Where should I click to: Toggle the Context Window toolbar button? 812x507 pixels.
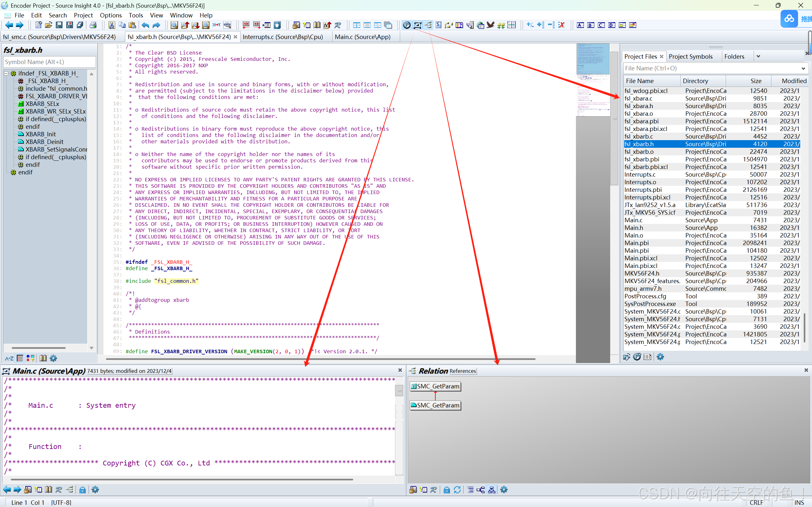pyautogui.click(x=417, y=25)
